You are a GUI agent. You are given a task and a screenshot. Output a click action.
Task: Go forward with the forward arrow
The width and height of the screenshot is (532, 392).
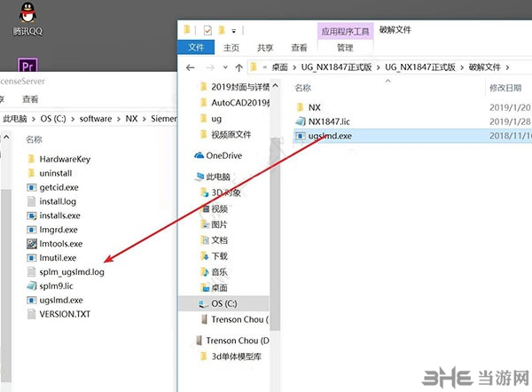(x=210, y=67)
